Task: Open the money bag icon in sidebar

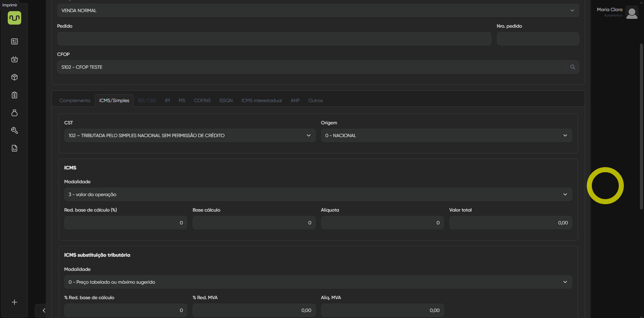Action: pyautogui.click(x=14, y=113)
